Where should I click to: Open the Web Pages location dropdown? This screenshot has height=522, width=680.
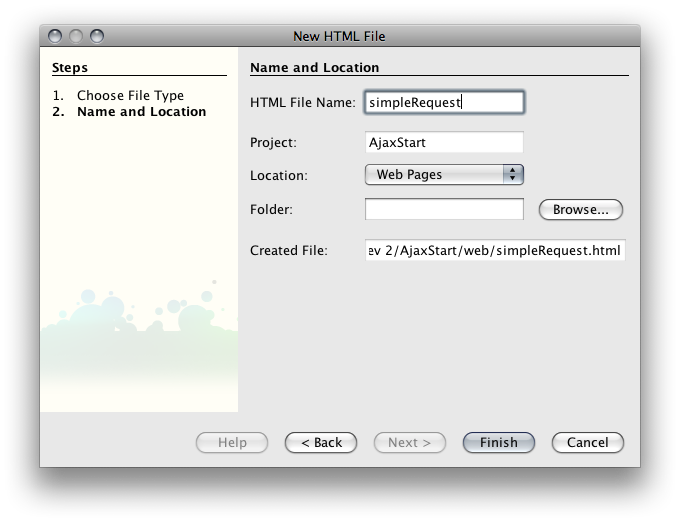(x=444, y=175)
